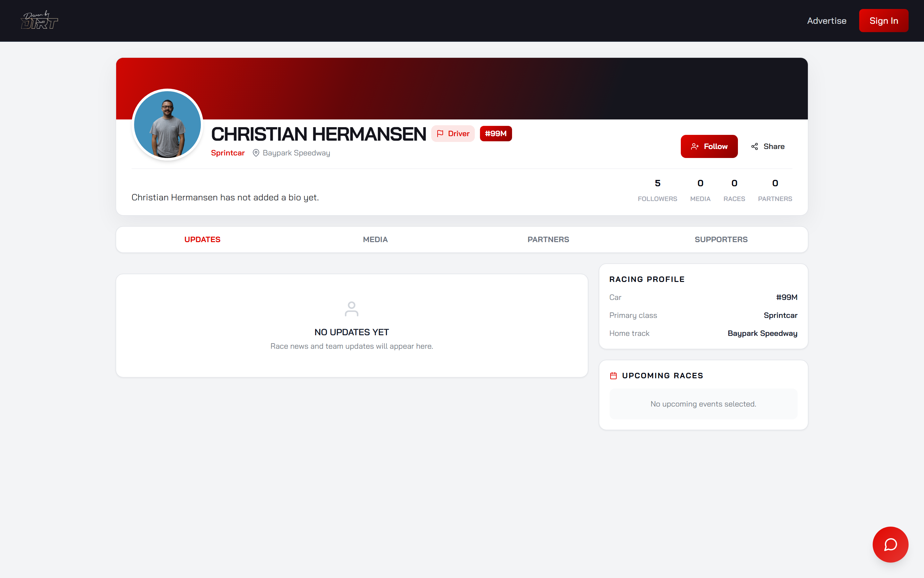The height and width of the screenshot is (578, 924).
Task: Click the location pin icon
Action: pos(256,153)
